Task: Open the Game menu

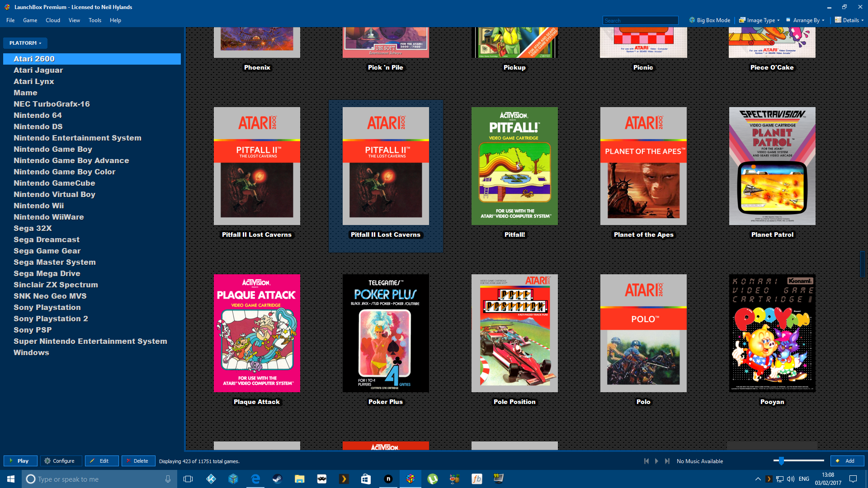Action: pos(30,20)
